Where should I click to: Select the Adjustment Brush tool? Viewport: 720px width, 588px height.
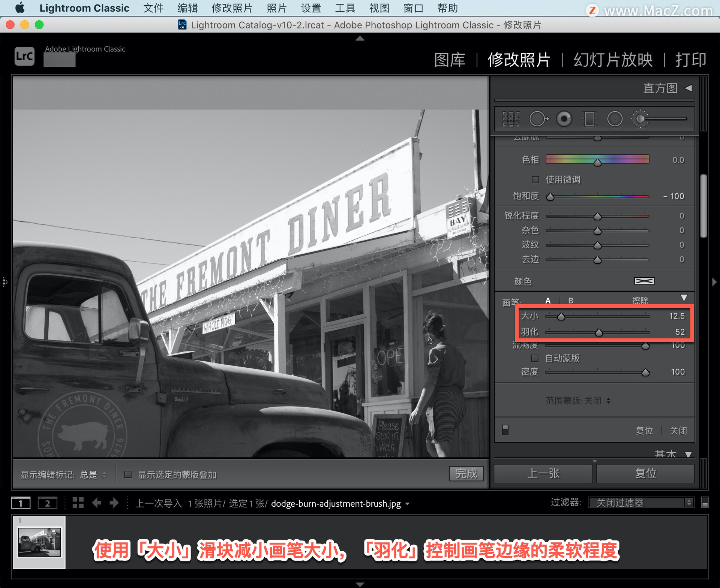(x=660, y=119)
